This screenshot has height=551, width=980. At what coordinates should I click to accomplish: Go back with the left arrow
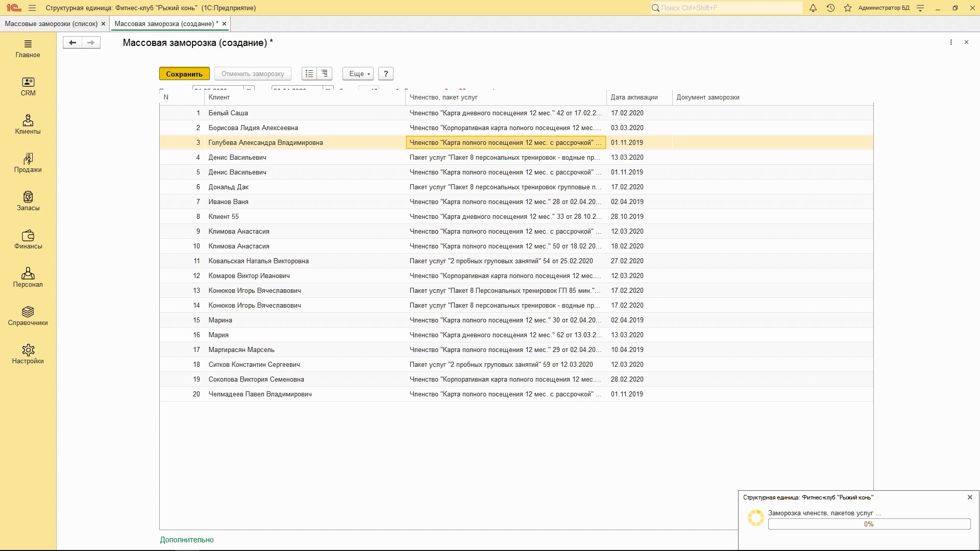(x=72, y=43)
